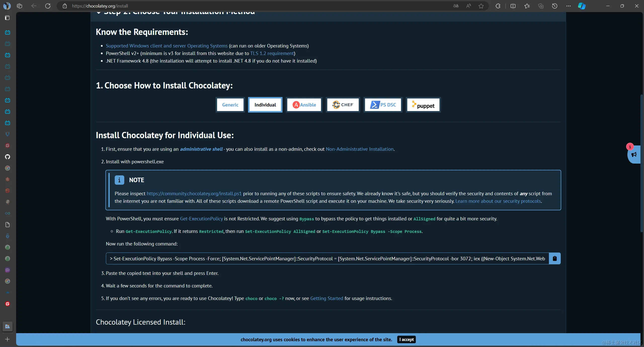Image resolution: width=644 pixels, height=347 pixels.
Task: Open Learn more about our security protocols
Action: (x=498, y=201)
